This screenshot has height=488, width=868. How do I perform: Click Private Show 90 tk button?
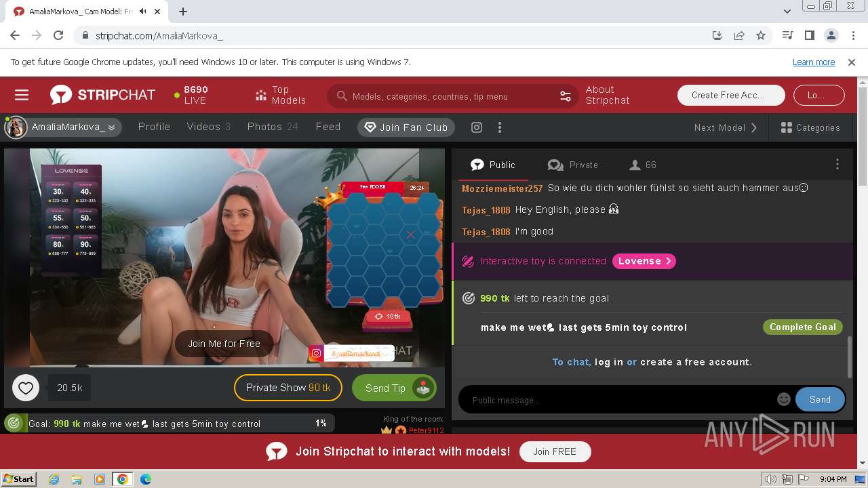tap(288, 388)
